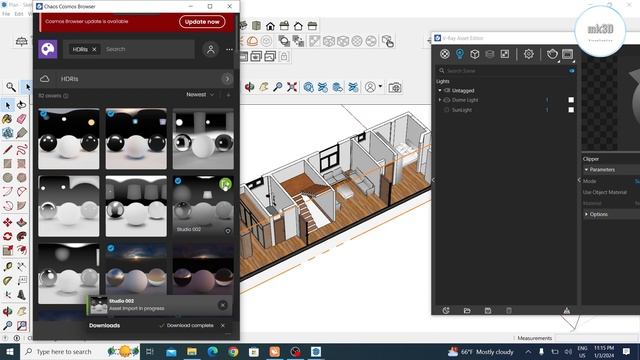This screenshot has width=640, height=360.
Task: Collapse the Untagged lights group
Action: coord(440,90)
